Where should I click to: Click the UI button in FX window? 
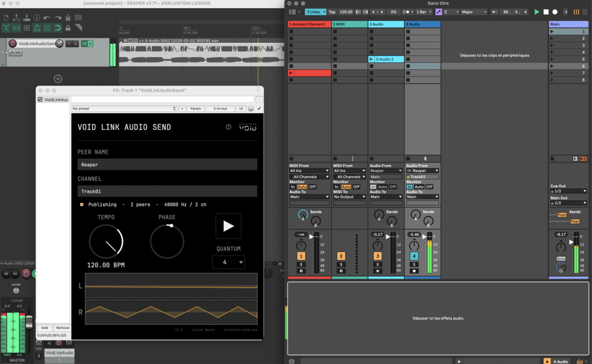tap(241, 109)
